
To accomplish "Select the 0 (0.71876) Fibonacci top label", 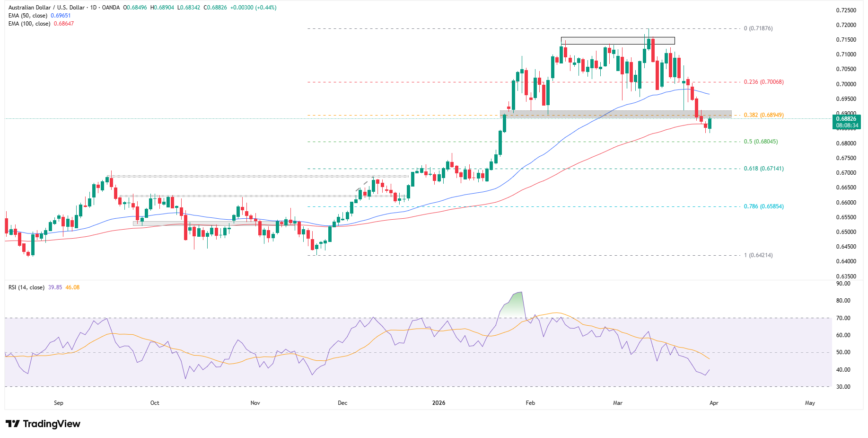I will point(758,28).
